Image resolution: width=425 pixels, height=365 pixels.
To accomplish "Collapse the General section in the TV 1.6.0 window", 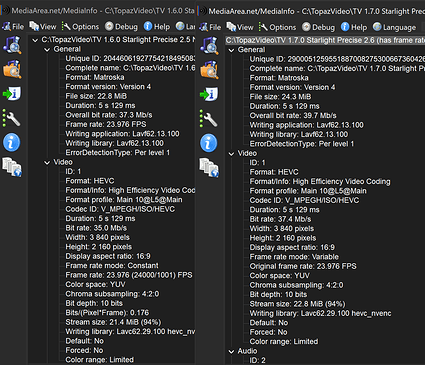I will click(47, 50).
